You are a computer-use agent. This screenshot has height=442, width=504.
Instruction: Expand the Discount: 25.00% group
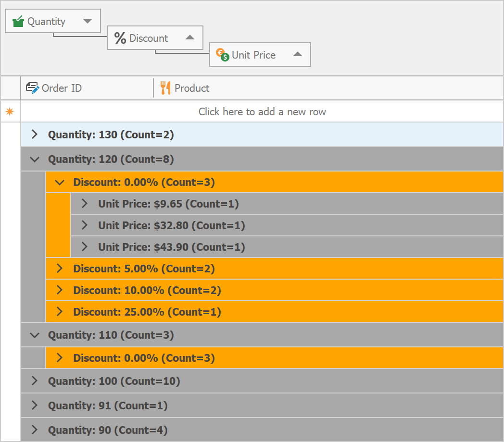(x=60, y=312)
